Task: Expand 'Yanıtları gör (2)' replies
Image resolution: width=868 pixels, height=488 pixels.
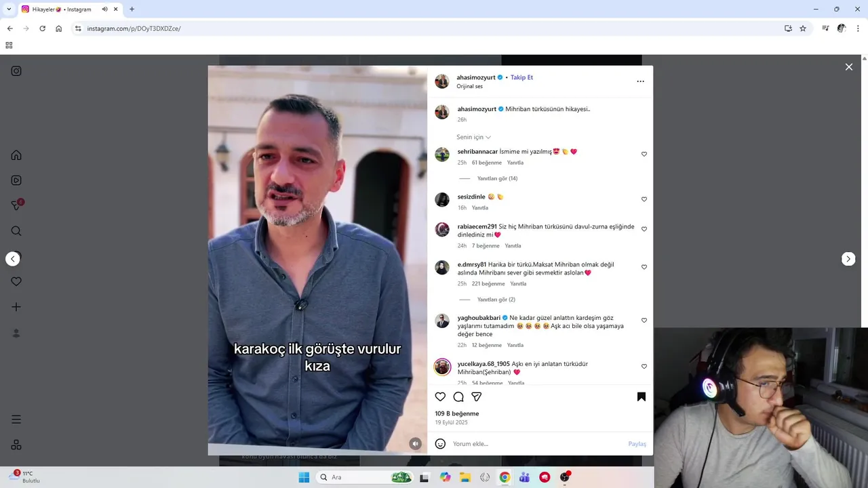Action: 496,300
